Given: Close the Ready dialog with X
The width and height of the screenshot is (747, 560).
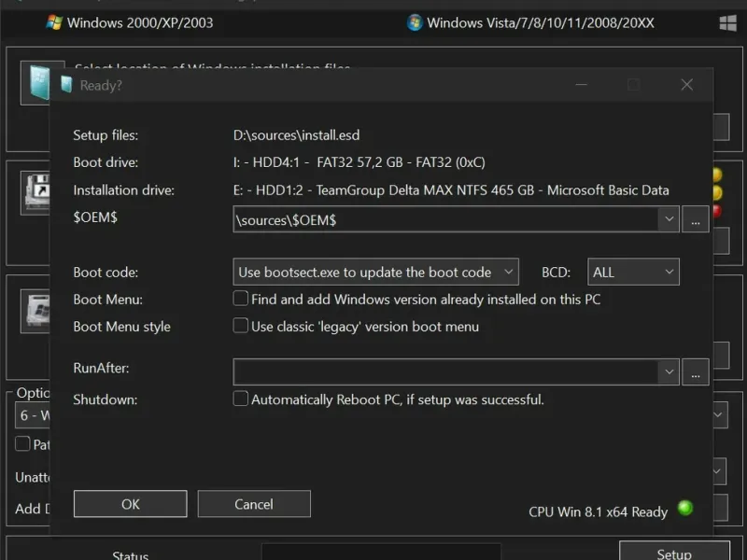Looking at the screenshot, I should click(686, 85).
